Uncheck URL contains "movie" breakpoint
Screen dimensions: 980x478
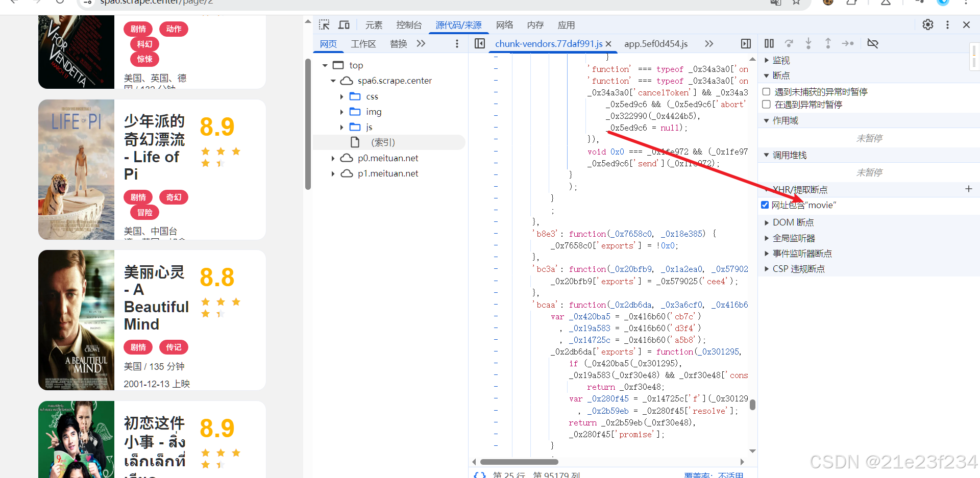click(x=765, y=205)
